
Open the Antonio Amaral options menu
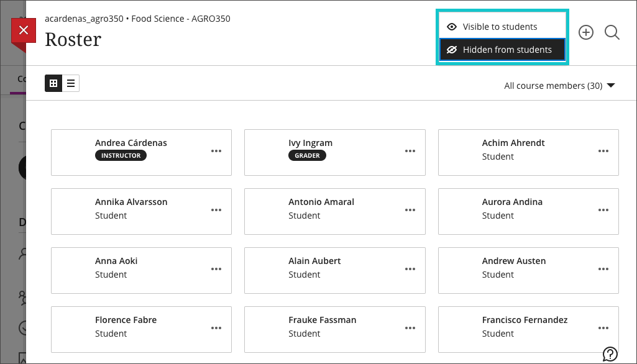[410, 210]
